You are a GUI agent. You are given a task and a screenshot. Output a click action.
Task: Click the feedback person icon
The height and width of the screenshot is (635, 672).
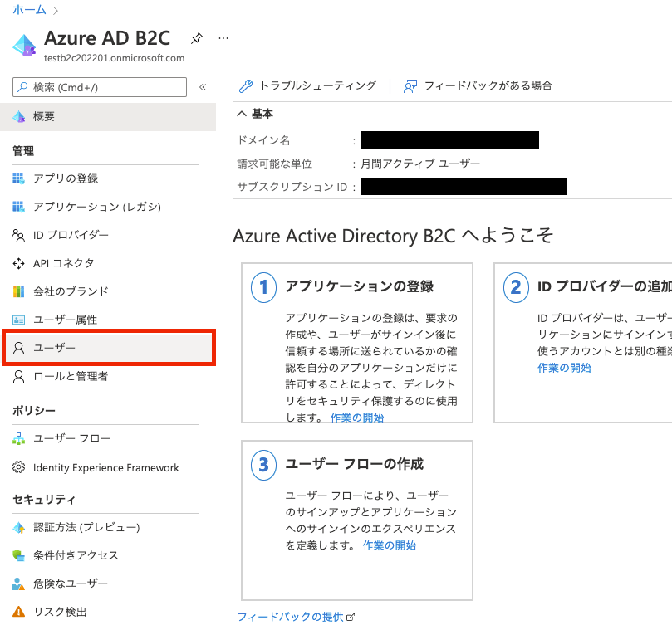[410, 86]
